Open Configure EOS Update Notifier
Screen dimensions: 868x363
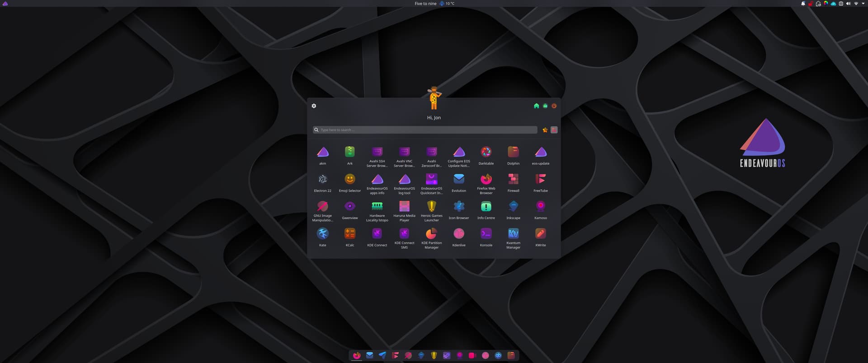(x=459, y=156)
